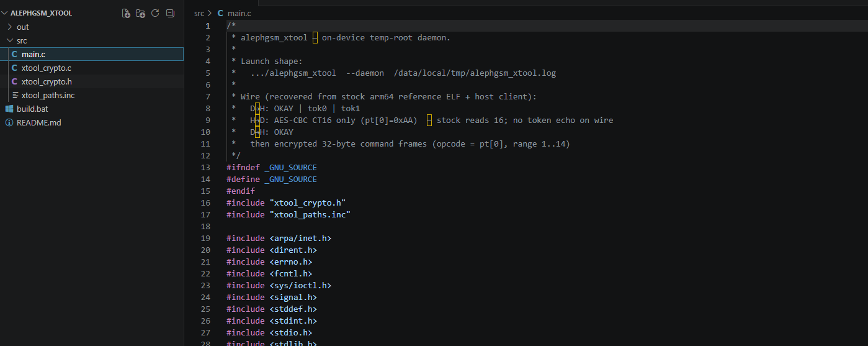This screenshot has height=346, width=868.
Task: Select the src breadcrumb segment
Action: pyautogui.click(x=199, y=13)
